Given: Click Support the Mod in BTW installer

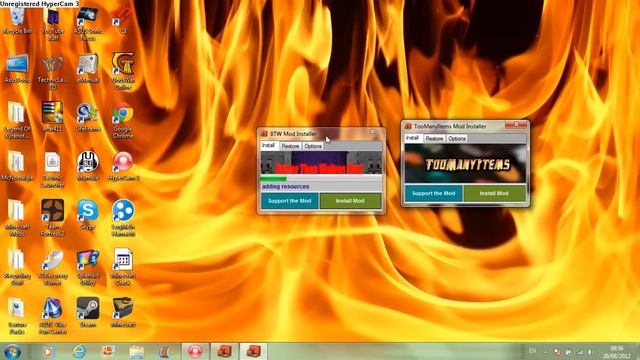Looking at the screenshot, I should pos(289,201).
